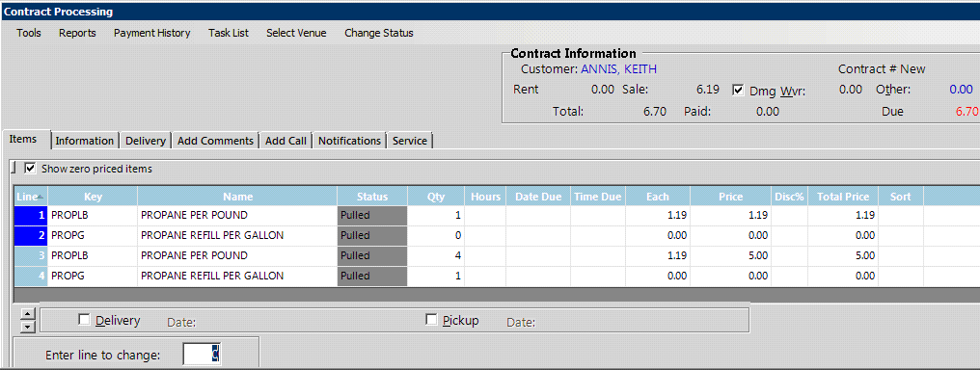Sort by the Key column header

click(93, 197)
